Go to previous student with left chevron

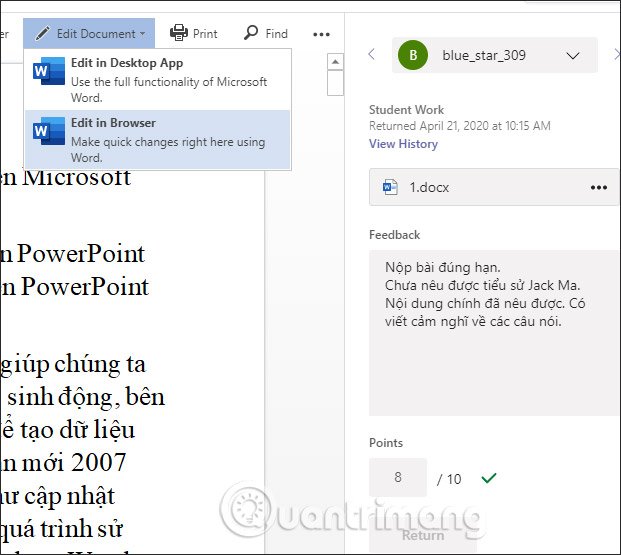pos(371,54)
